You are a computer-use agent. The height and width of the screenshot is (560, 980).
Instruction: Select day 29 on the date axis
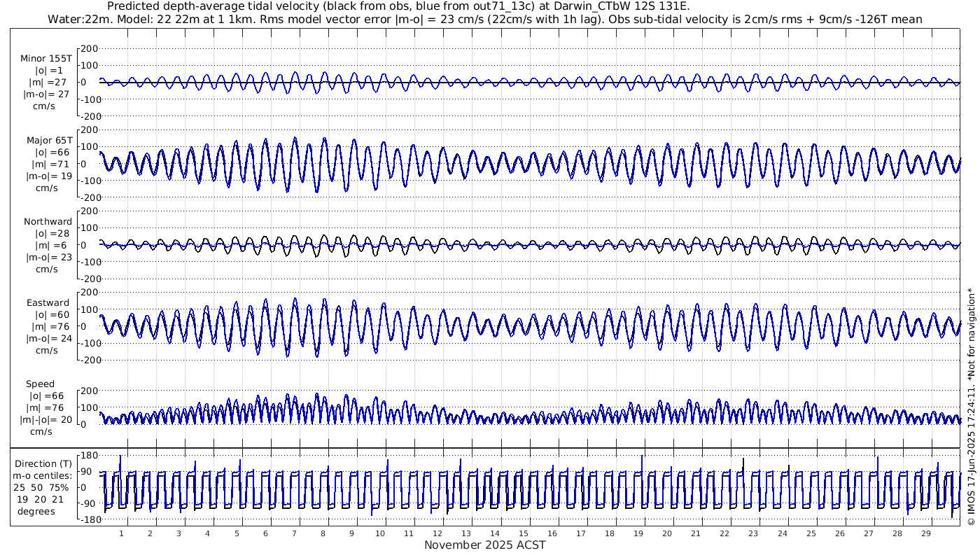925,533
